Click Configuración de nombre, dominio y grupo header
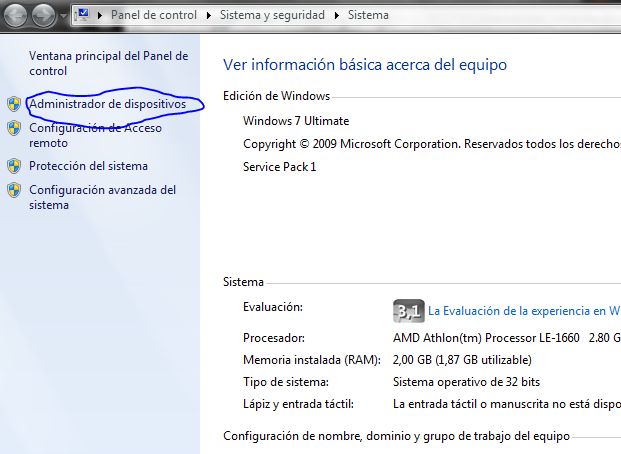 tap(396, 436)
